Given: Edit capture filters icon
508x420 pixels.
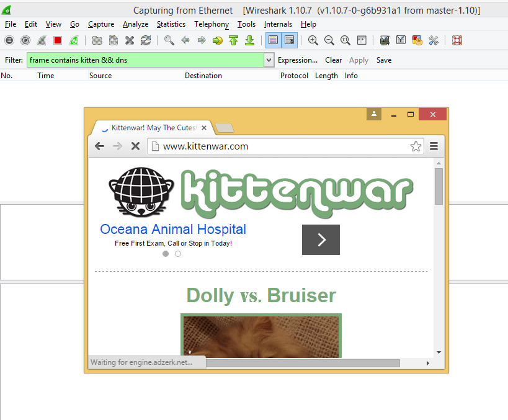Looking at the screenshot, I should click(385, 40).
